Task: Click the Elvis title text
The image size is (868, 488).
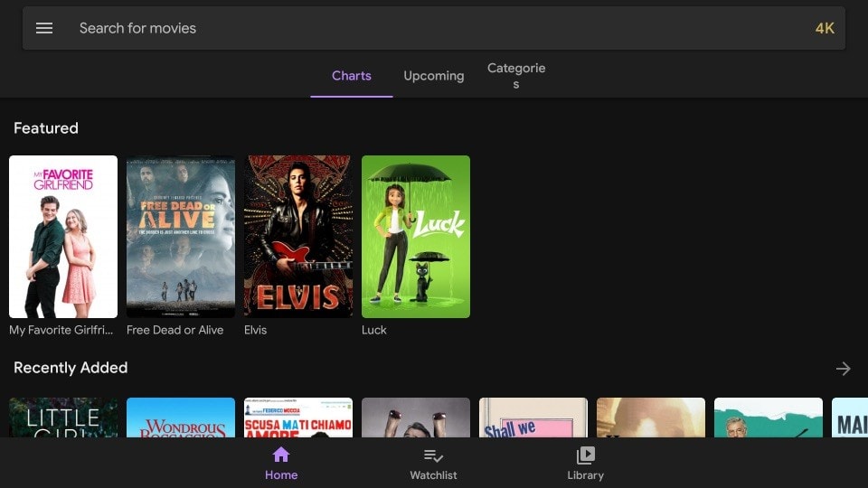Action: [255, 330]
